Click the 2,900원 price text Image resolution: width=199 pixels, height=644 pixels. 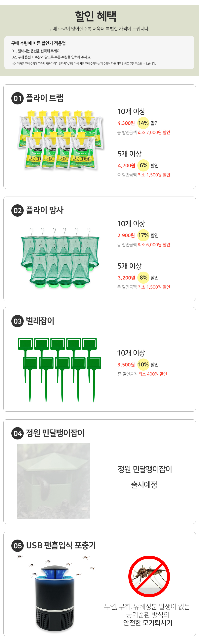[126, 236]
